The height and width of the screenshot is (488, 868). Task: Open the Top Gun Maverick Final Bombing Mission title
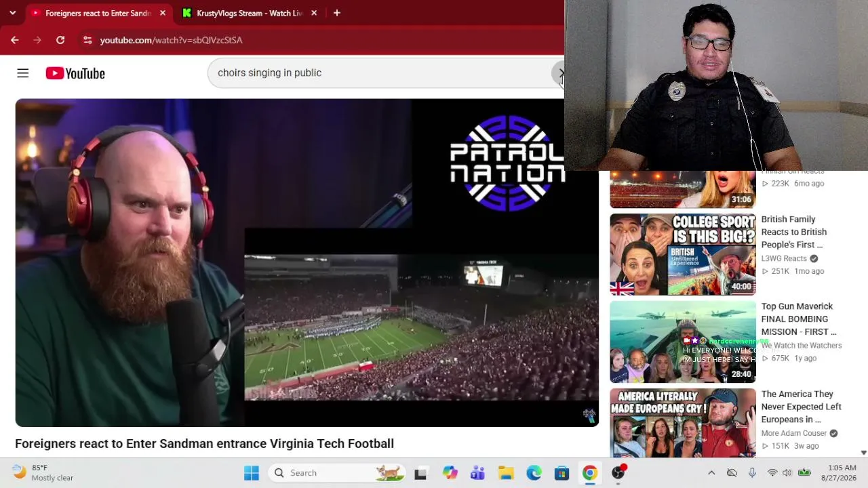[798, 319]
